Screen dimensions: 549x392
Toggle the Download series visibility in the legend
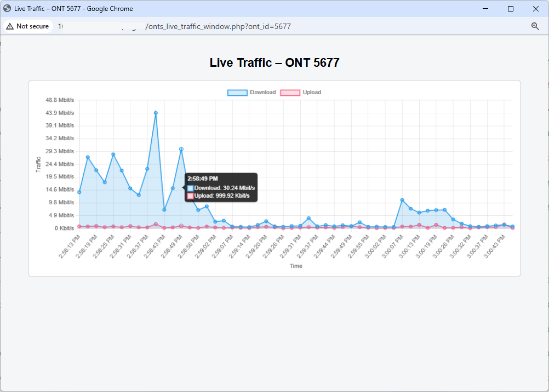pyautogui.click(x=262, y=92)
